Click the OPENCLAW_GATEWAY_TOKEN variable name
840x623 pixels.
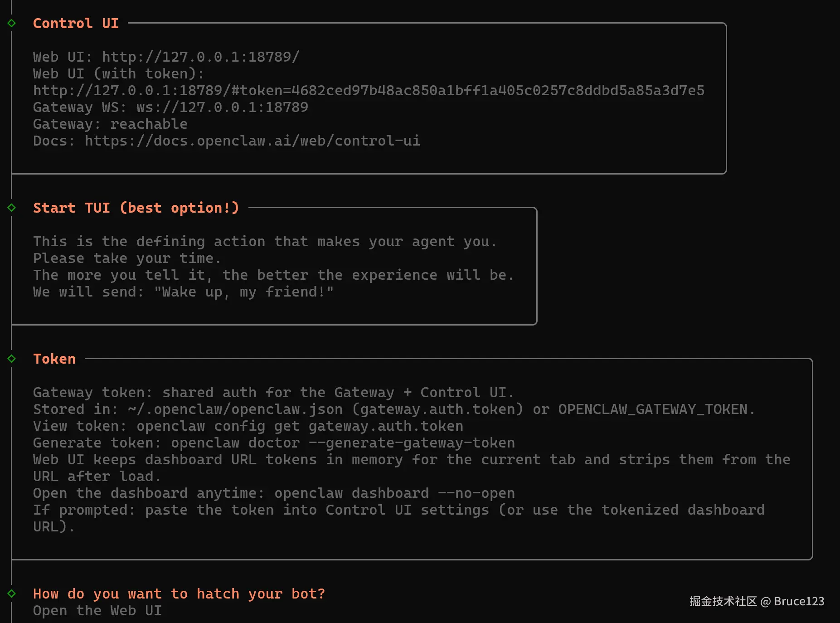pos(653,409)
